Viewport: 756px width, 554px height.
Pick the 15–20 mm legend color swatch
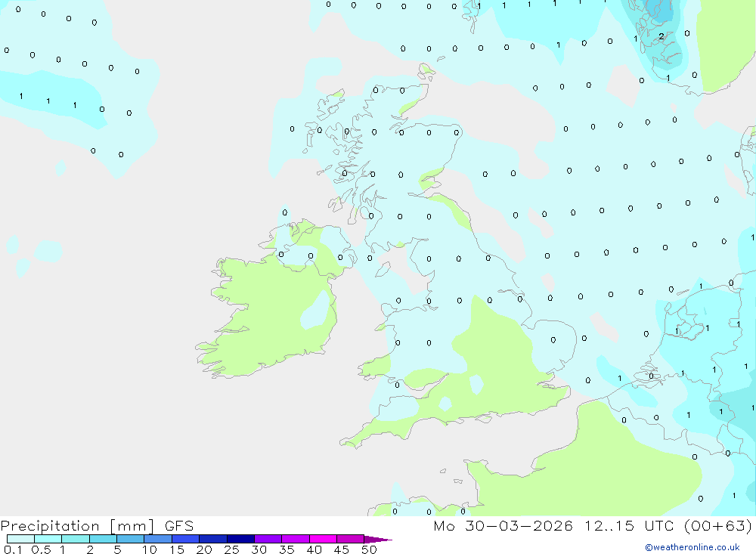tap(185, 539)
